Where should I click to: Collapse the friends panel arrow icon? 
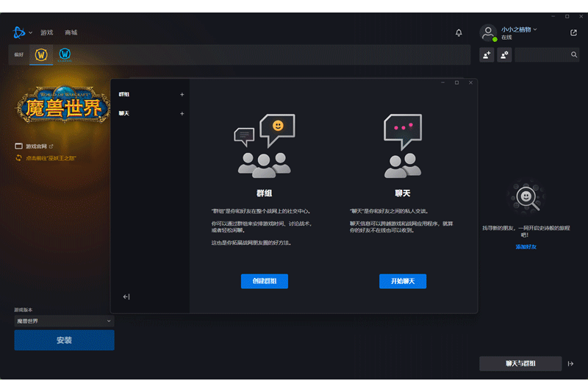[x=570, y=363]
